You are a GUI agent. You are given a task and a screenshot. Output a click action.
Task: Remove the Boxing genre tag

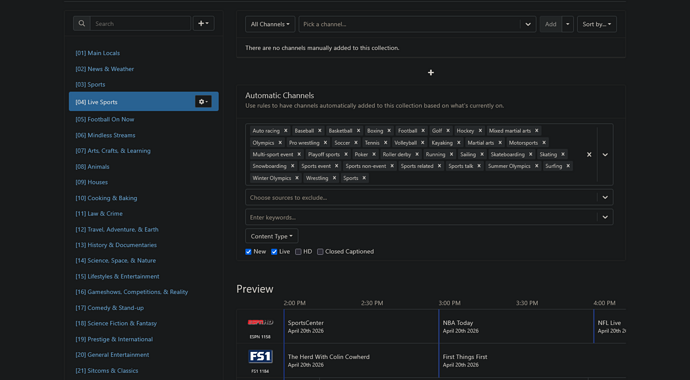[389, 131]
